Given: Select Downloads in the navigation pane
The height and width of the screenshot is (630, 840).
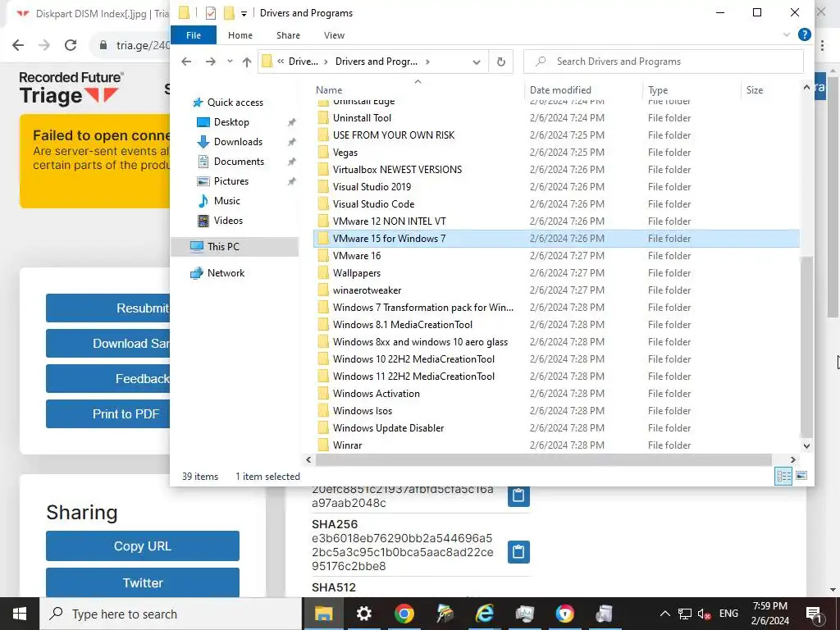Looking at the screenshot, I should 238,142.
